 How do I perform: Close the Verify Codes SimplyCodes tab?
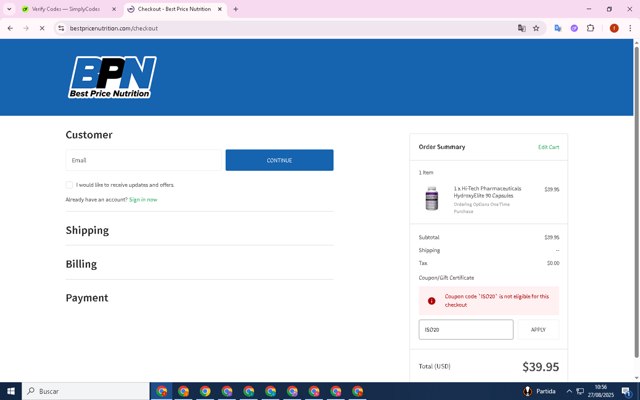114,9
